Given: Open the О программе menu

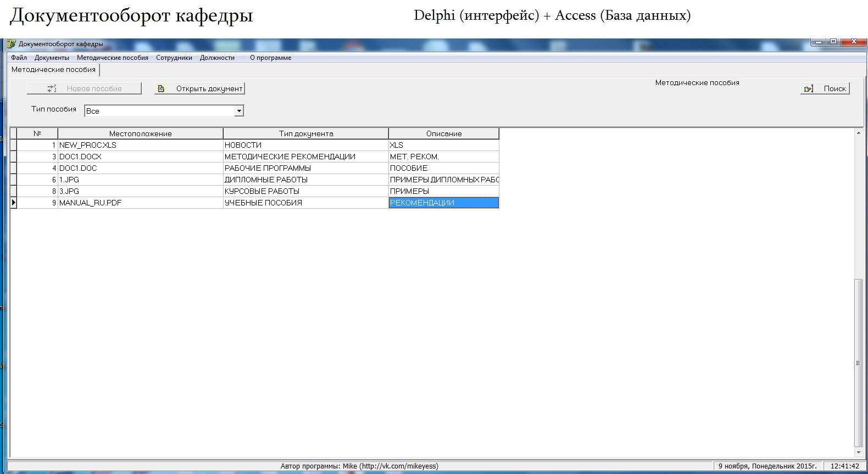Looking at the screenshot, I should 270,58.
